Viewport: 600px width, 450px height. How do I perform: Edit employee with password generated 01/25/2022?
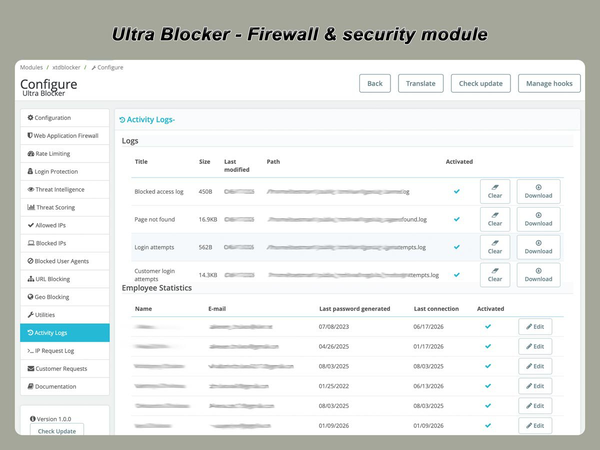(x=535, y=386)
